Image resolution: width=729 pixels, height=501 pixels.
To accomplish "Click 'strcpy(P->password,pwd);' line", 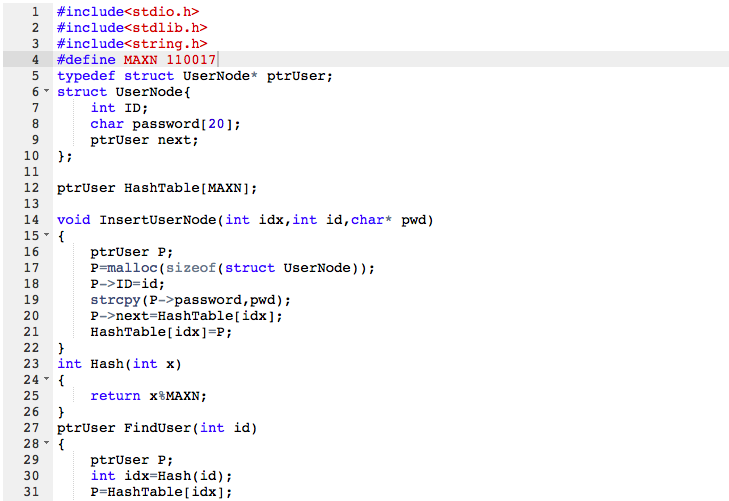I will pyautogui.click(x=191, y=300).
